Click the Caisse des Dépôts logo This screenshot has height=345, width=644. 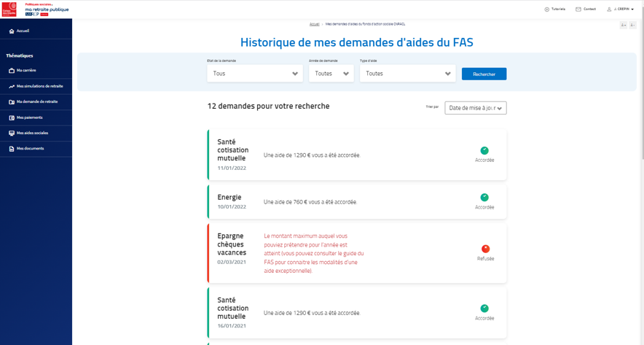[x=9, y=9]
